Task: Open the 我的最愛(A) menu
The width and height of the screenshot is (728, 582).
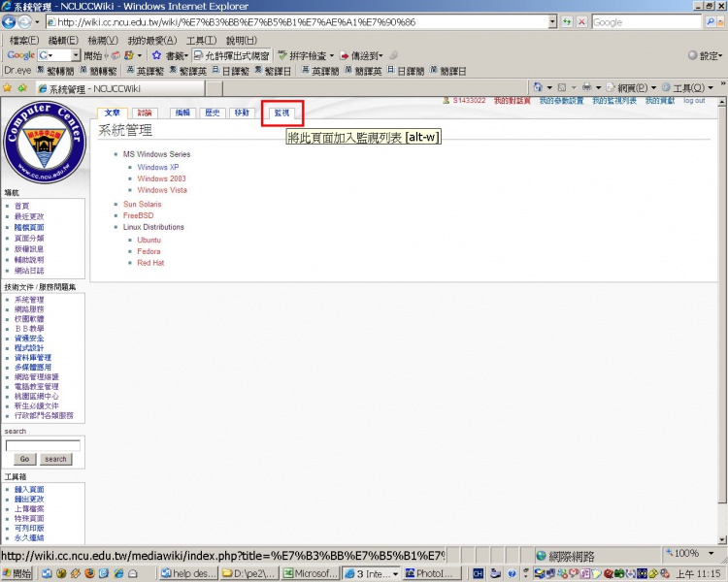Action: [151, 40]
